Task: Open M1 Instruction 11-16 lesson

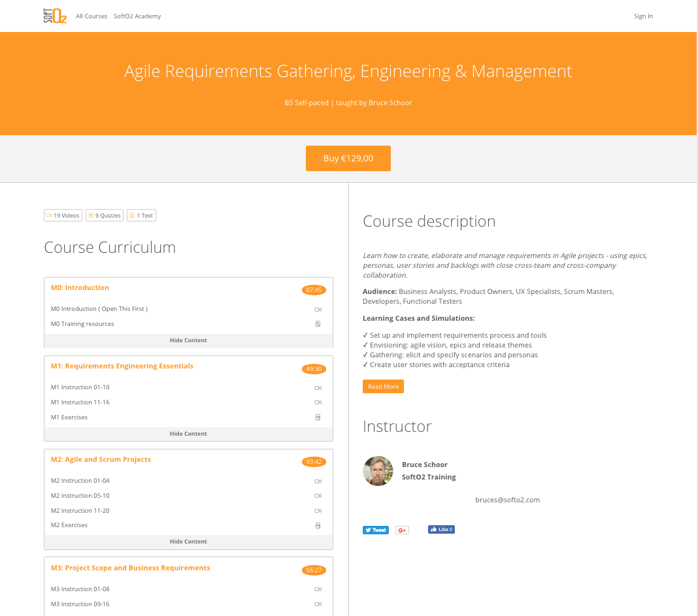Action: [x=80, y=402]
